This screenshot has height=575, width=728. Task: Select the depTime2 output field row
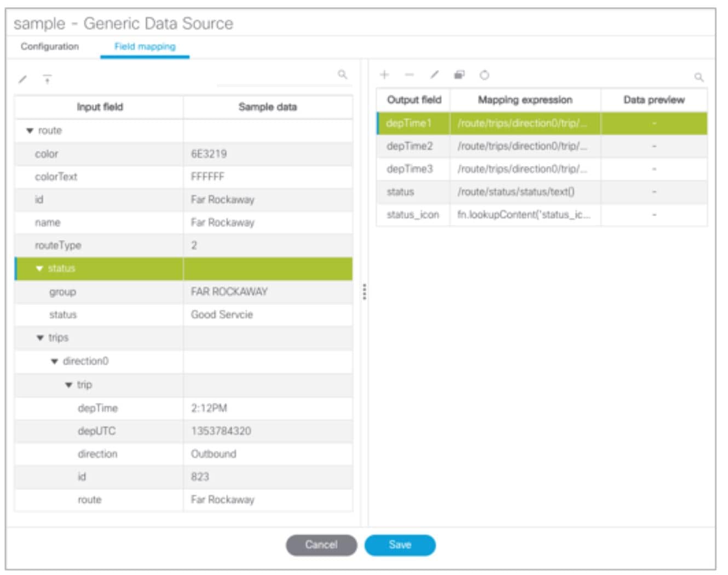click(413, 146)
